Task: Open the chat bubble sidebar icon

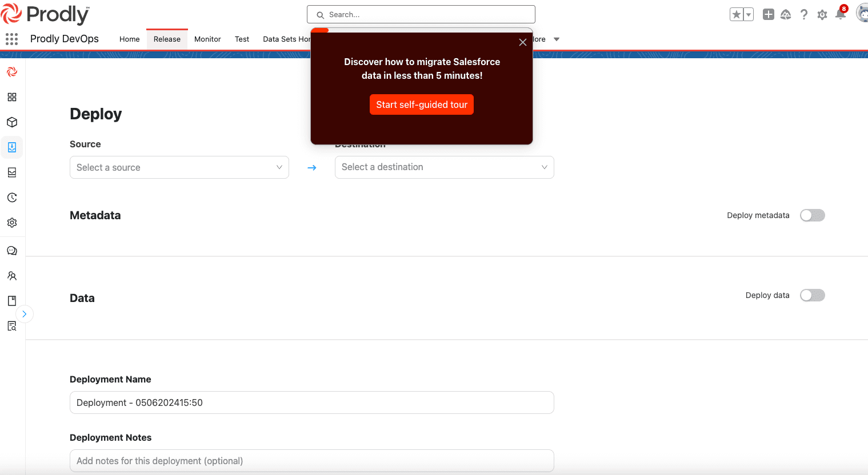Action: tap(12, 251)
